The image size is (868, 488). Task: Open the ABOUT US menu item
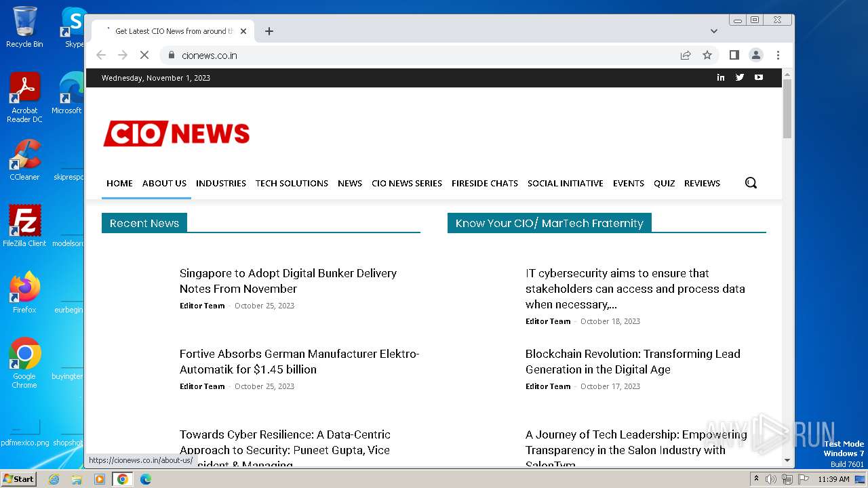tap(164, 183)
